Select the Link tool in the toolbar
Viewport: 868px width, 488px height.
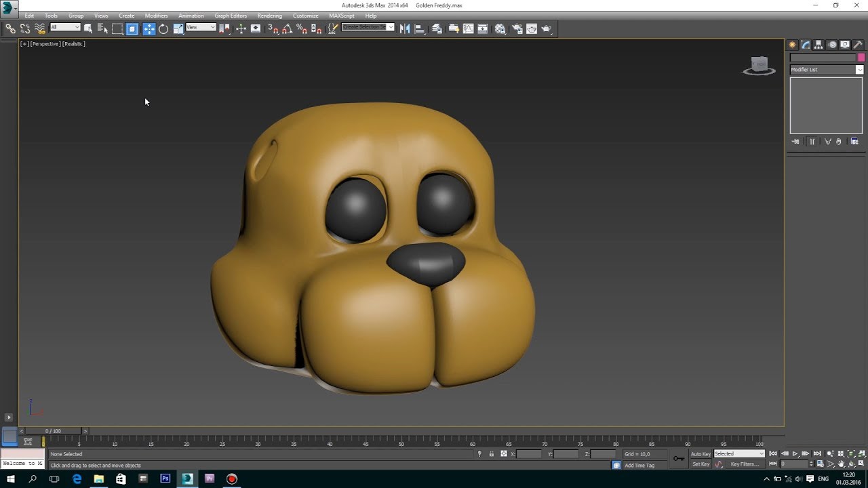click(x=10, y=28)
